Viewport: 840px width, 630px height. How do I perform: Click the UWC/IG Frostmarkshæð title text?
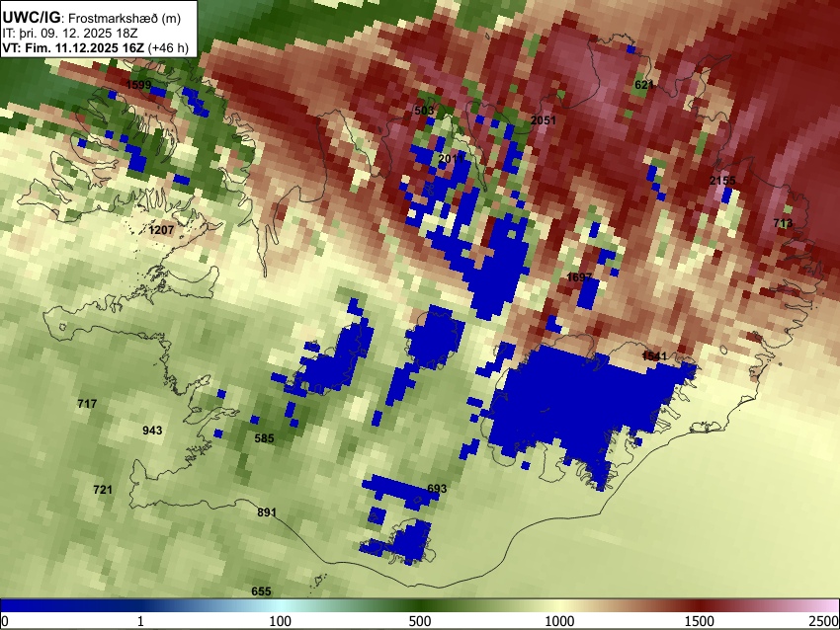pyautogui.click(x=92, y=18)
